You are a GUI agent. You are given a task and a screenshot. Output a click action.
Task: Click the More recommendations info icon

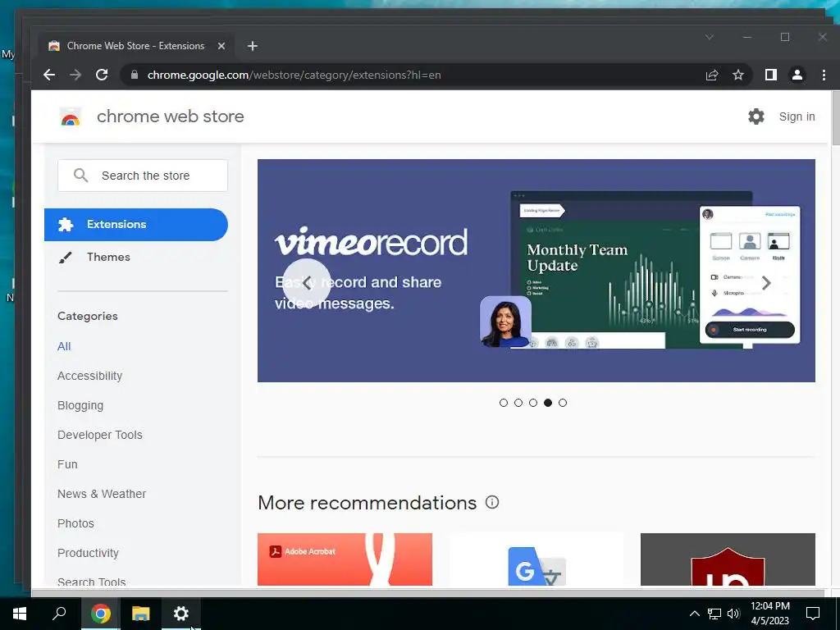tap(492, 503)
